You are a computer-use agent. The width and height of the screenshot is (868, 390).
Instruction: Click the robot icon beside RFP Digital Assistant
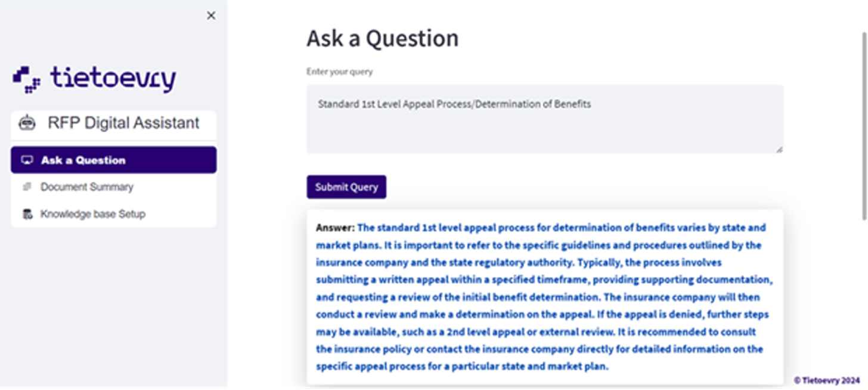click(27, 123)
